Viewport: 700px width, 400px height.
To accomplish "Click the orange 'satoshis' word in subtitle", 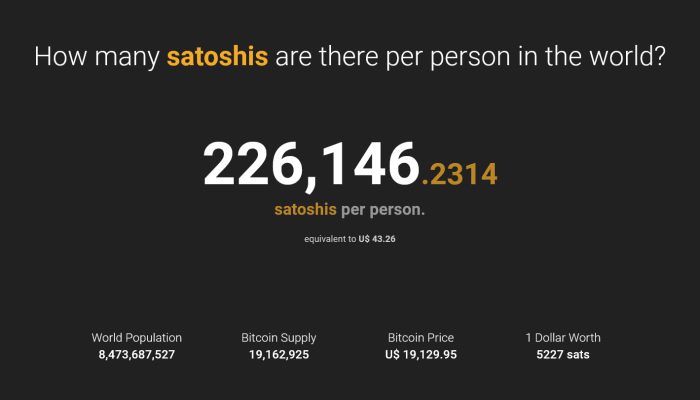I will pos(305,209).
